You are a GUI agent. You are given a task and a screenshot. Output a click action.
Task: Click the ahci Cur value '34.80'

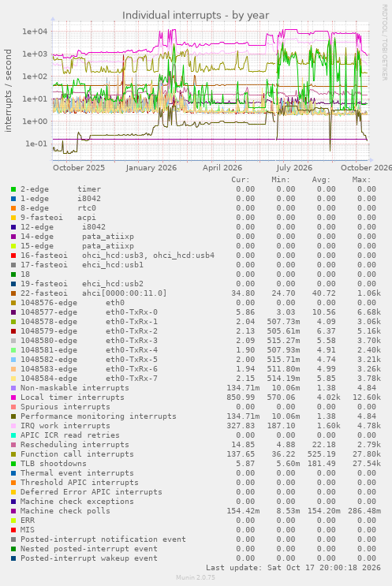[x=243, y=293]
